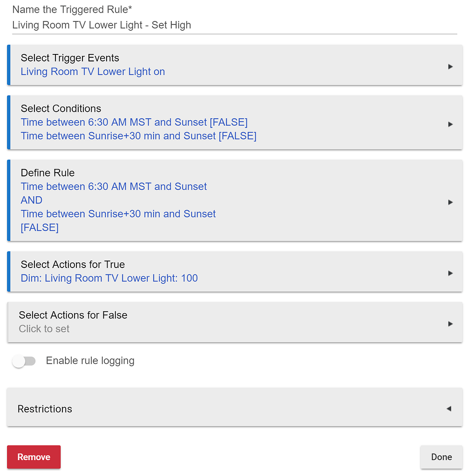Expand the Restrictions section header
Image resolution: width=468 pixels, height=476 pixels.
[x=45, y=409]
